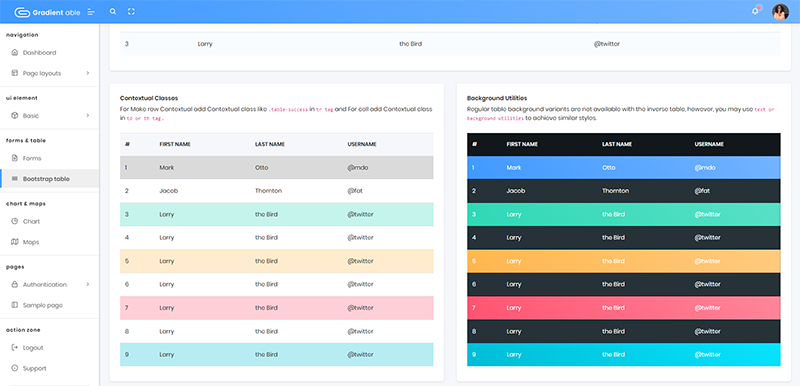The height and width of the screenshot is (386, 800).
Task: Click the Dashboard home icon
Action: tap(14, 53)
